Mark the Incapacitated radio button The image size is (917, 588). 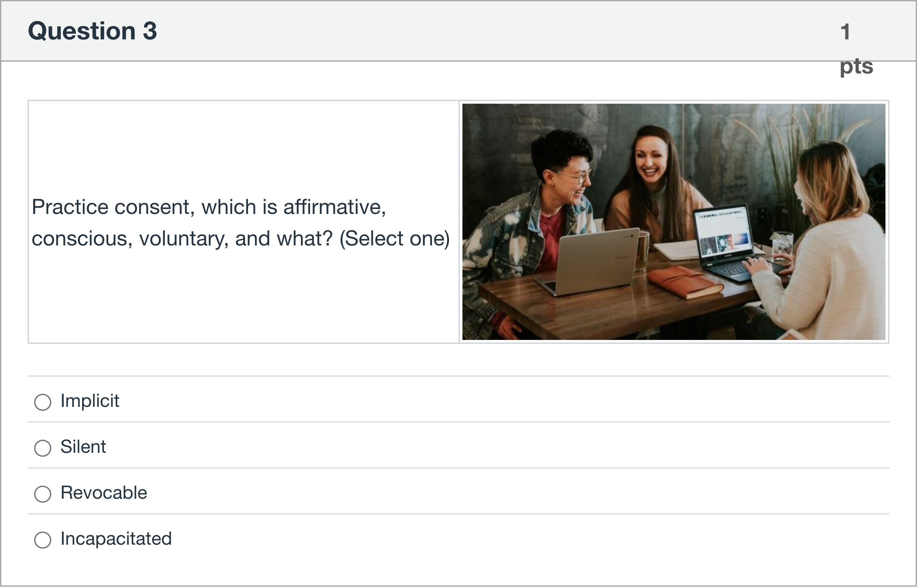(42, 540)
